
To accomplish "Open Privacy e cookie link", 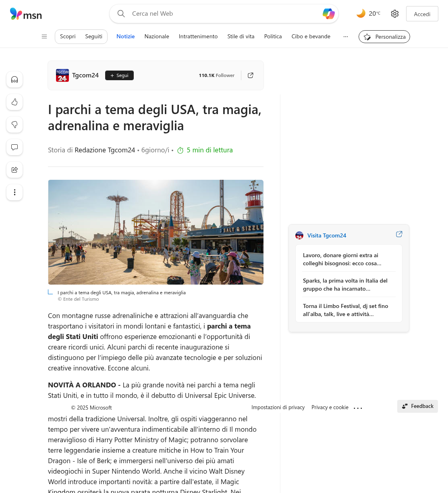I will point(330,408).
